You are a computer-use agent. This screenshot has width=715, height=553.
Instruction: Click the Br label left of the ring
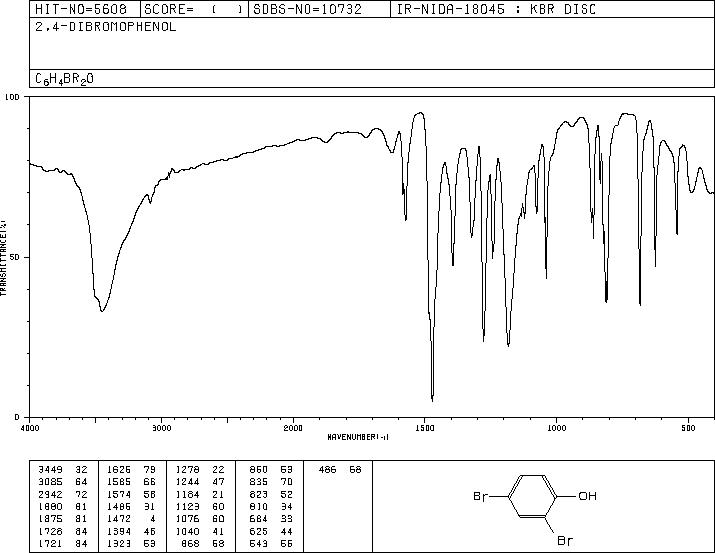coord(481,496)
